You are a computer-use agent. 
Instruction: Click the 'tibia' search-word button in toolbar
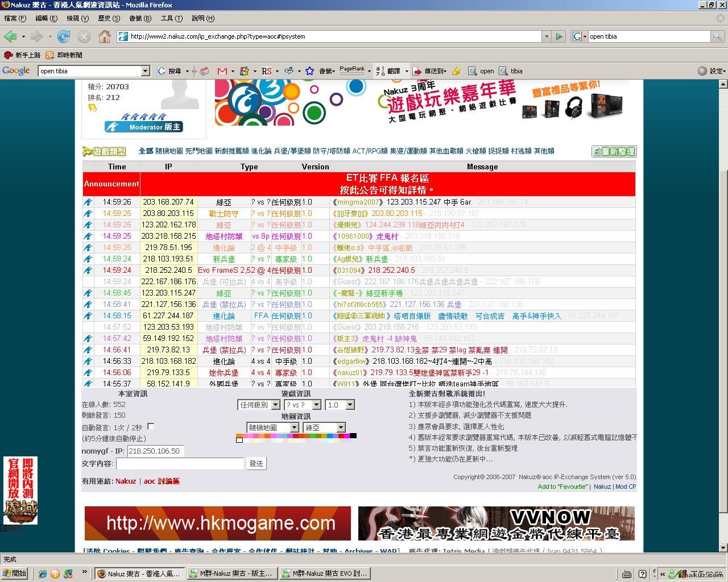coord(511,71)
